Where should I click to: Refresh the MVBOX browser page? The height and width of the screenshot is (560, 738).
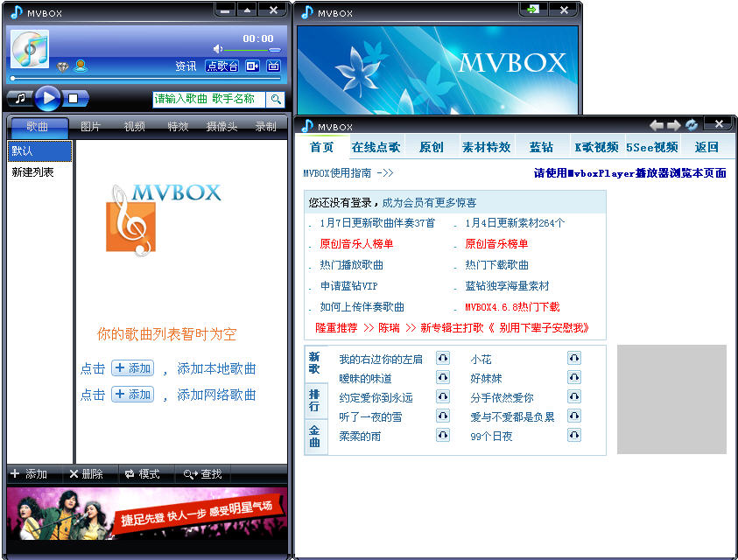[x=691, y=123]
